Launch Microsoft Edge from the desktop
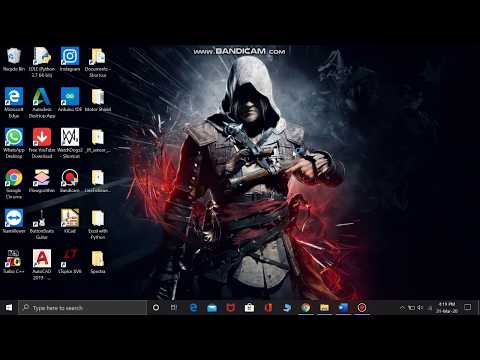This screenshot has width=480, height=360. [14, 103]
